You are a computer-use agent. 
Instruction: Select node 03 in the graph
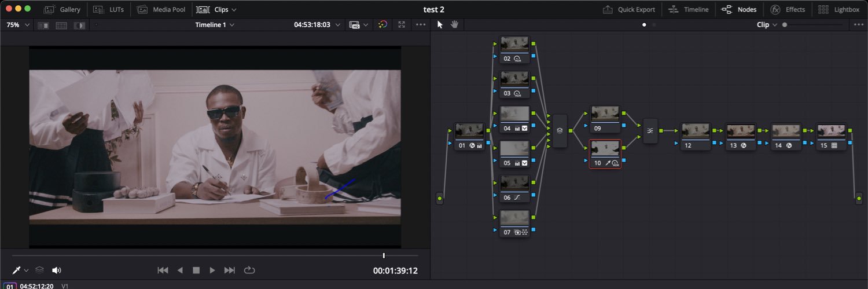coord(514,85)
